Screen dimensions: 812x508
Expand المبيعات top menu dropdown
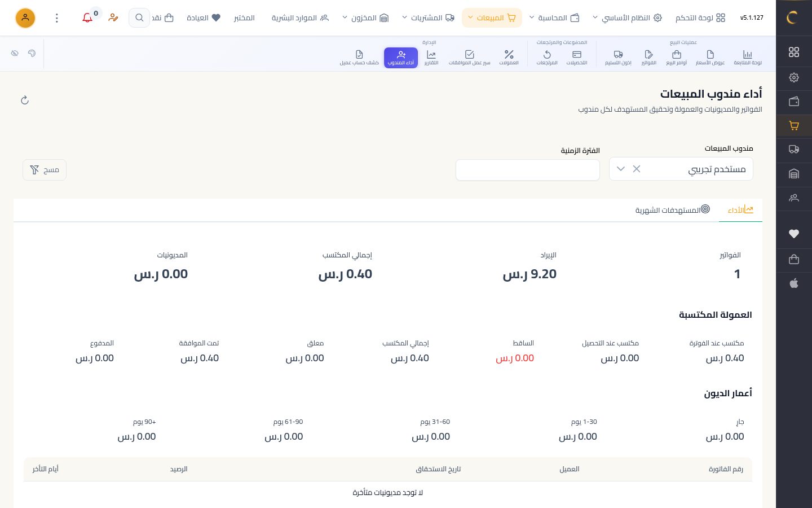pos(492,18)
